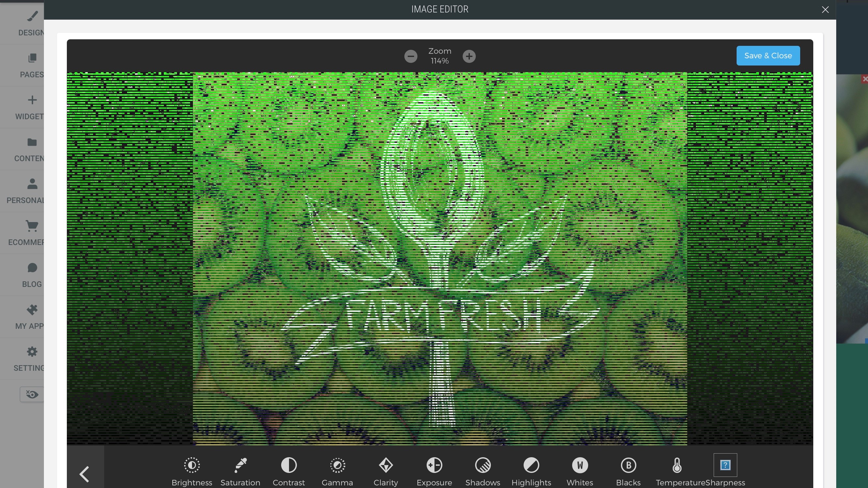
Task: Zoom out on the image
Action: tap(410, 56)
